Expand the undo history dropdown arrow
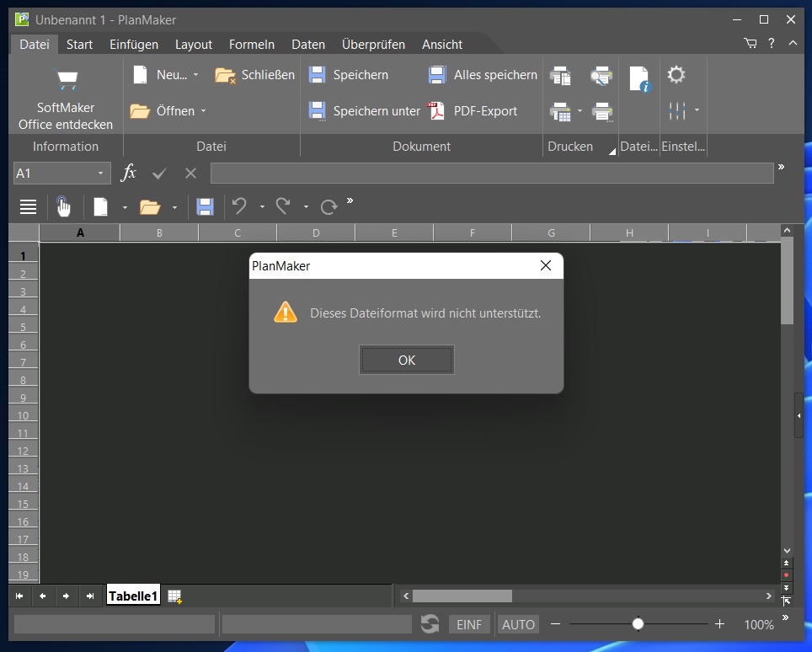This screenshot has height=652, width=812. [x=263, y=206]
